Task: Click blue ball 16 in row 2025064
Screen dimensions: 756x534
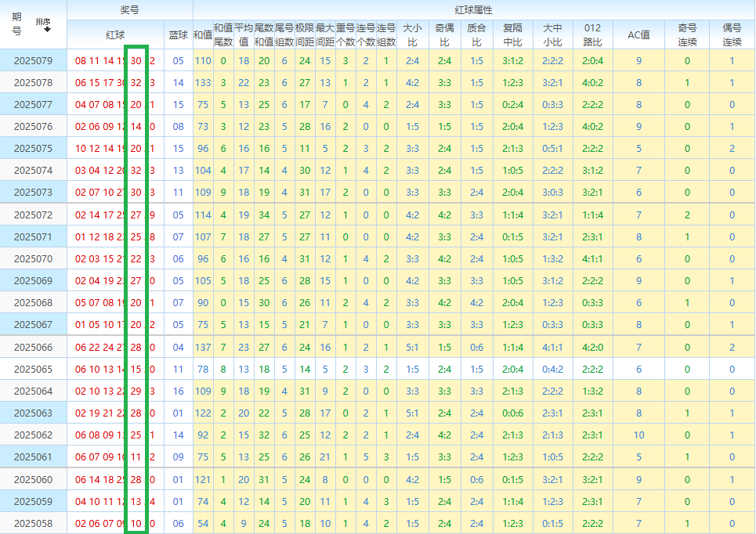Action: coord(179,391)
